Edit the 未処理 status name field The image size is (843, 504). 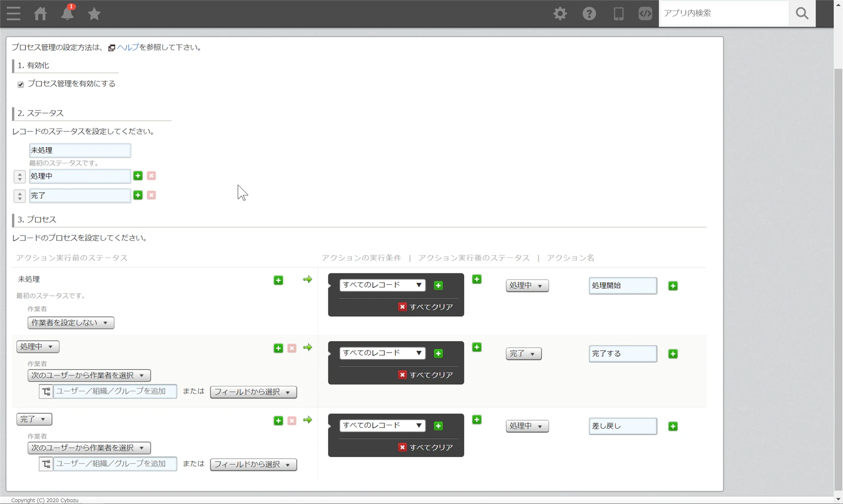tap(80, 150)
